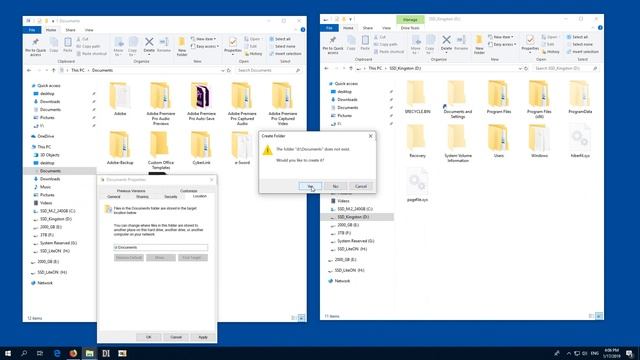Open View tab in Documents window
Screen dimensions: 640x360
click(89, 30)
